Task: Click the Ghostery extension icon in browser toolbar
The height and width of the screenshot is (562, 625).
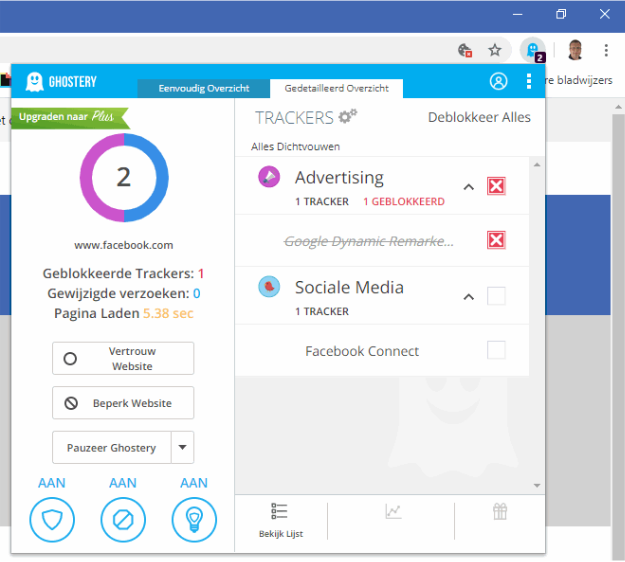Action: tap(533, 51)
